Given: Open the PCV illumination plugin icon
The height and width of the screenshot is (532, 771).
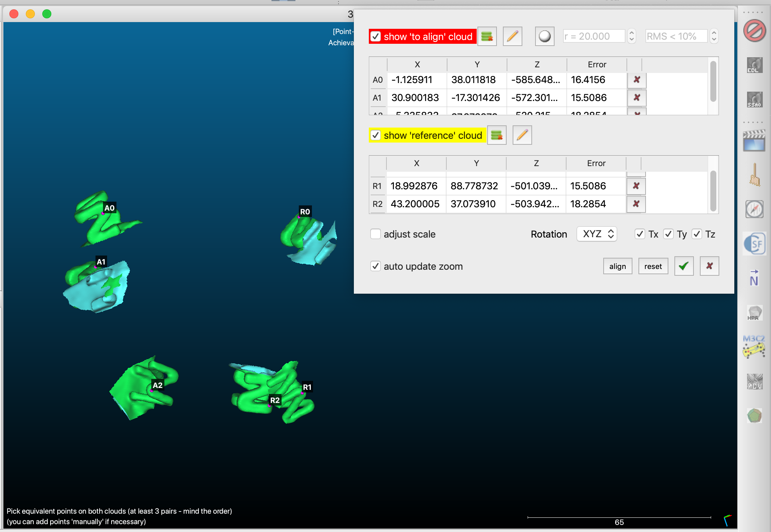Looking at the screenshot, I should pos(755,382).
